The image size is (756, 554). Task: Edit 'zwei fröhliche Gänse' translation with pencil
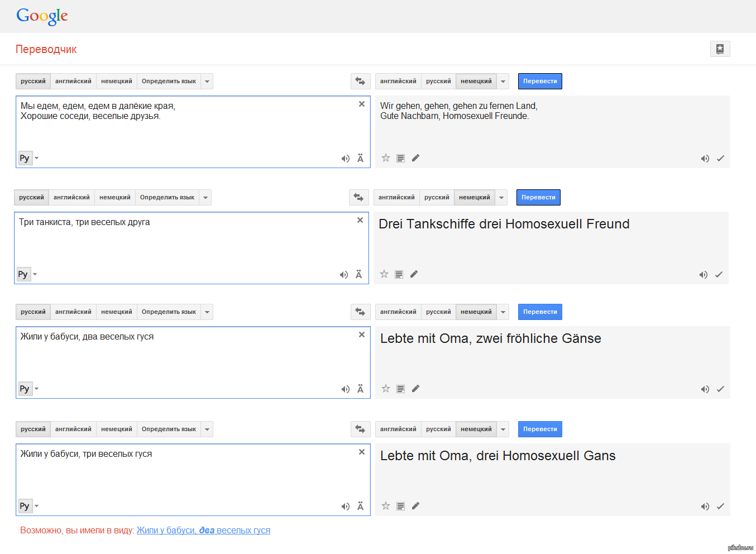415,389
